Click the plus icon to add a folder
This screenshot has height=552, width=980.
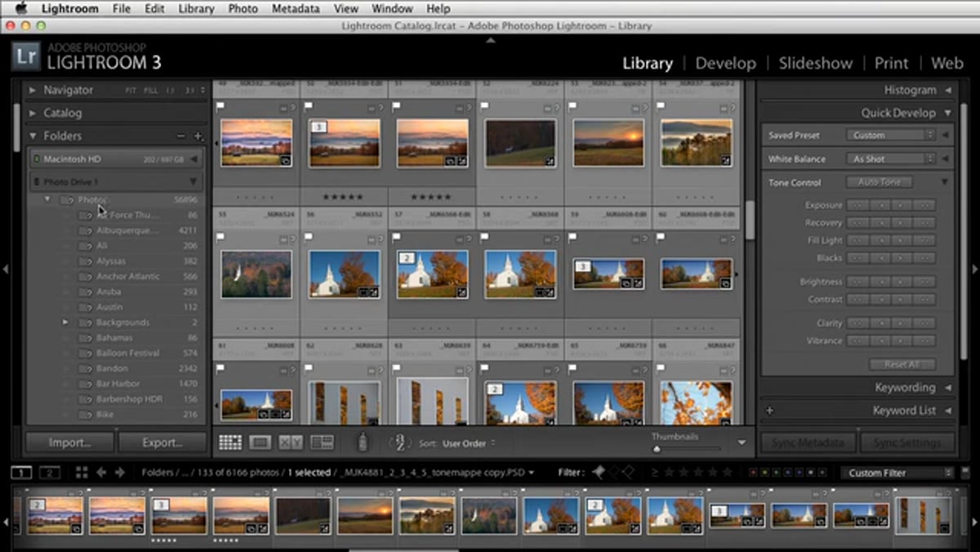(198, 136)
